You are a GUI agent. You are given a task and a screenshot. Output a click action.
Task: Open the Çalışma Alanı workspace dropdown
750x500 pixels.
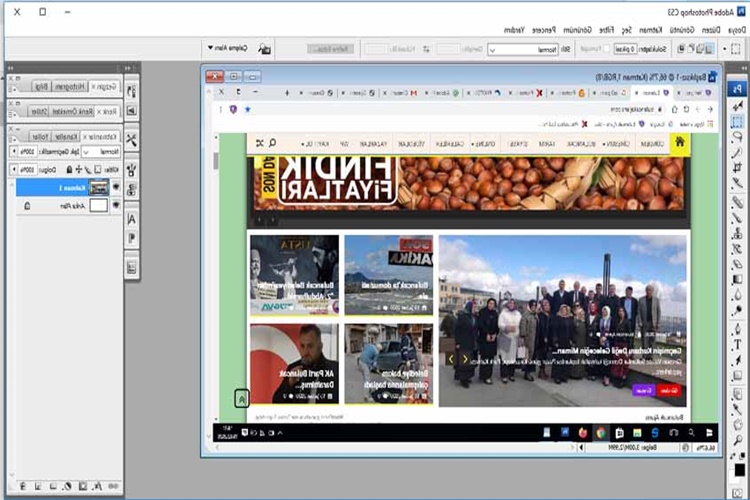tap(228, 48)
